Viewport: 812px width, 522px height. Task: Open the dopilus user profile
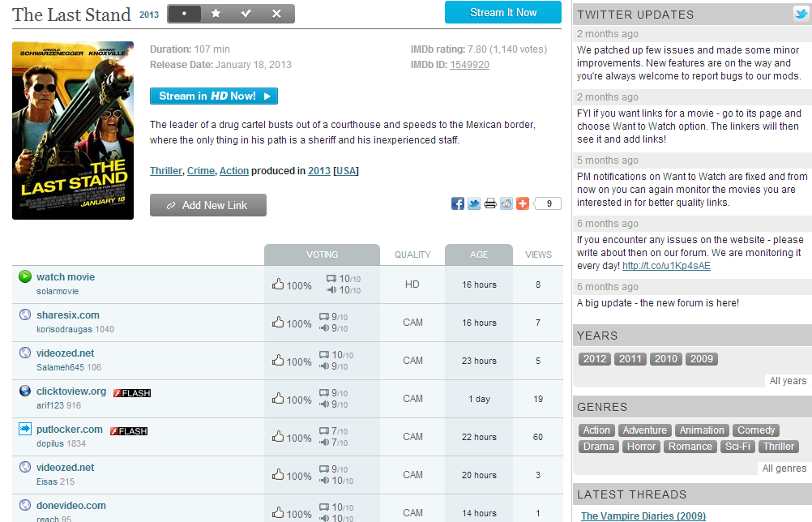point(50,444)
